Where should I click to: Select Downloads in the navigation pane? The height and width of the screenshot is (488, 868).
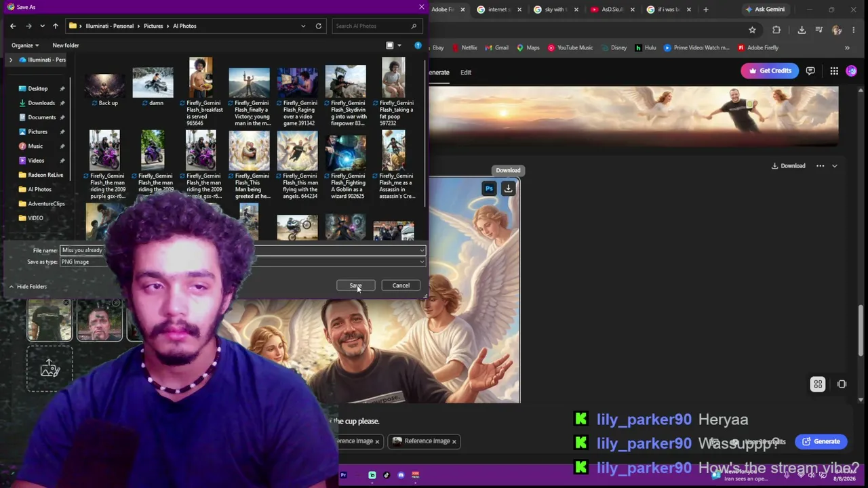coord(41,103)
